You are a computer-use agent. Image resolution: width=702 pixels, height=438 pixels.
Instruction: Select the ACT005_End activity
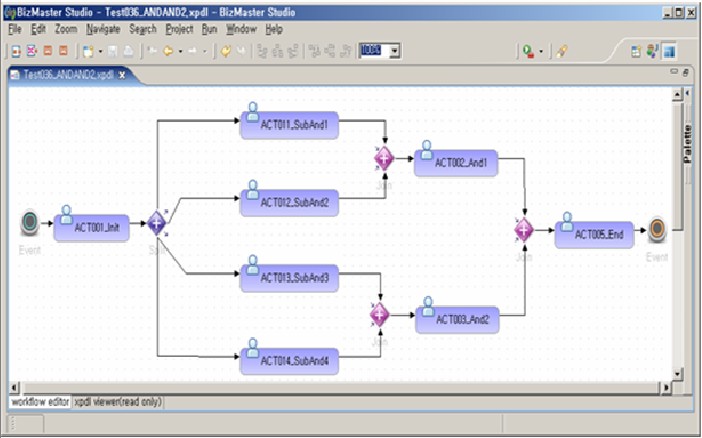pos(595,235)
